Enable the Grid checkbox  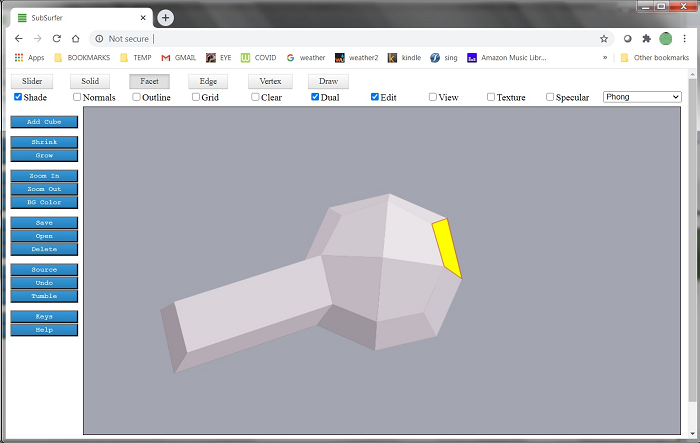coord(196,97)
